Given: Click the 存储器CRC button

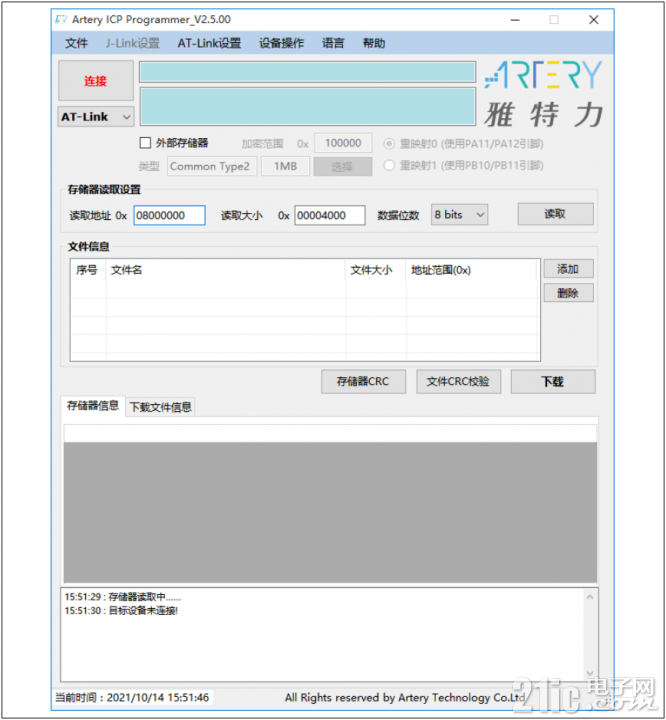Looking at the screenshot, I should coord(363,382).
